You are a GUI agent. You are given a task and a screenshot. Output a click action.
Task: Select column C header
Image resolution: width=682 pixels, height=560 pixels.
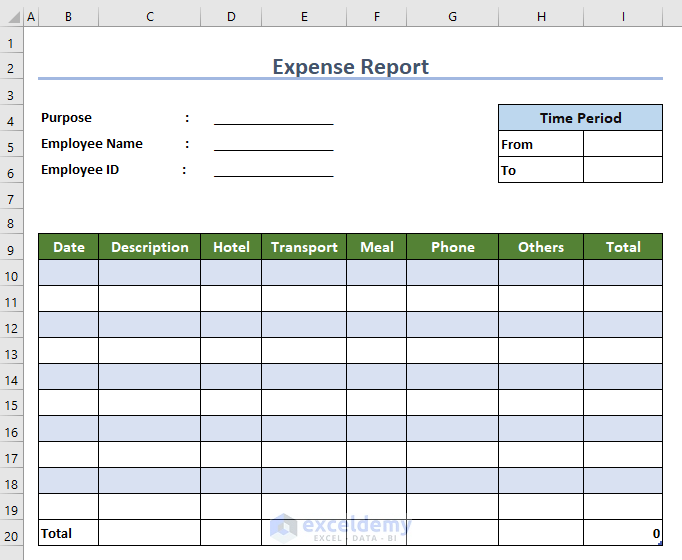(x=150, y=17)
